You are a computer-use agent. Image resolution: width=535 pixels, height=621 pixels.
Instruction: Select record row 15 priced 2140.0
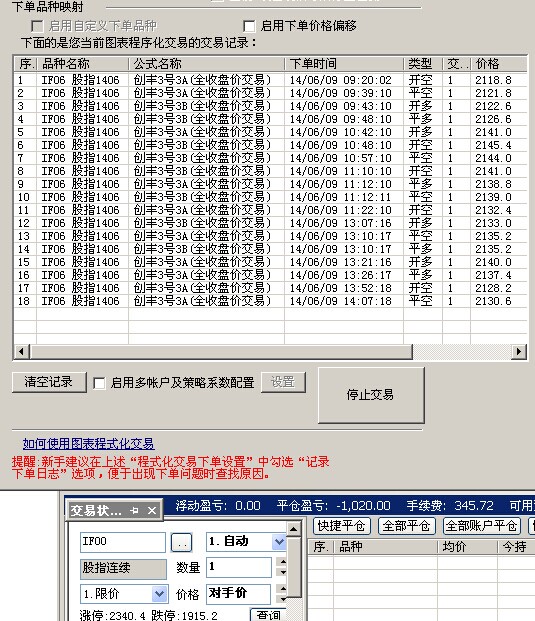270,262
